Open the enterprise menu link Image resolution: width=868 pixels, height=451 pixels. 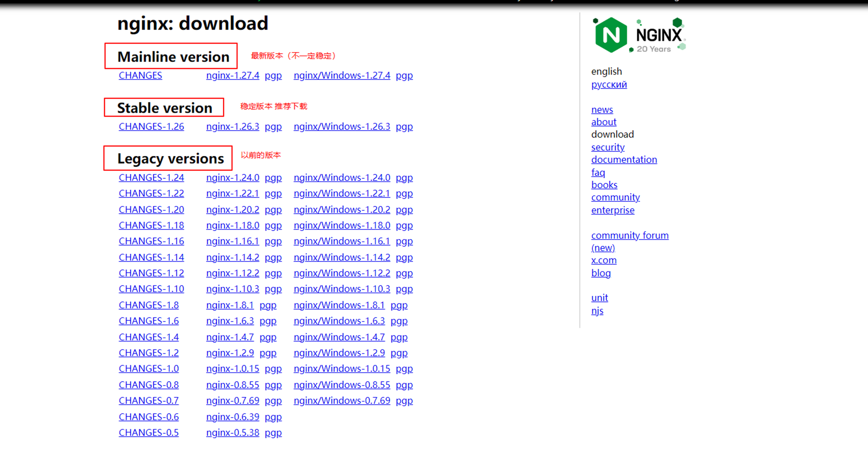pyautogui.click(x=613, y=210)
